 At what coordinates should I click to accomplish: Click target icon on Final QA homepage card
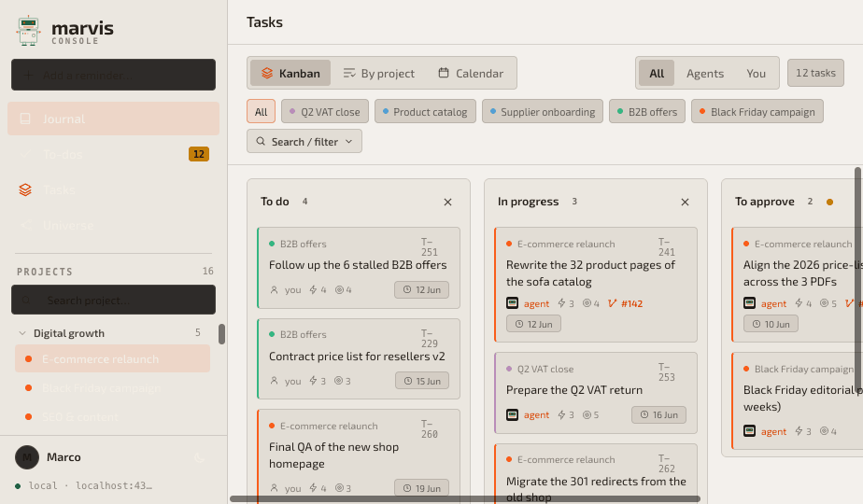[x=340, y=488]
